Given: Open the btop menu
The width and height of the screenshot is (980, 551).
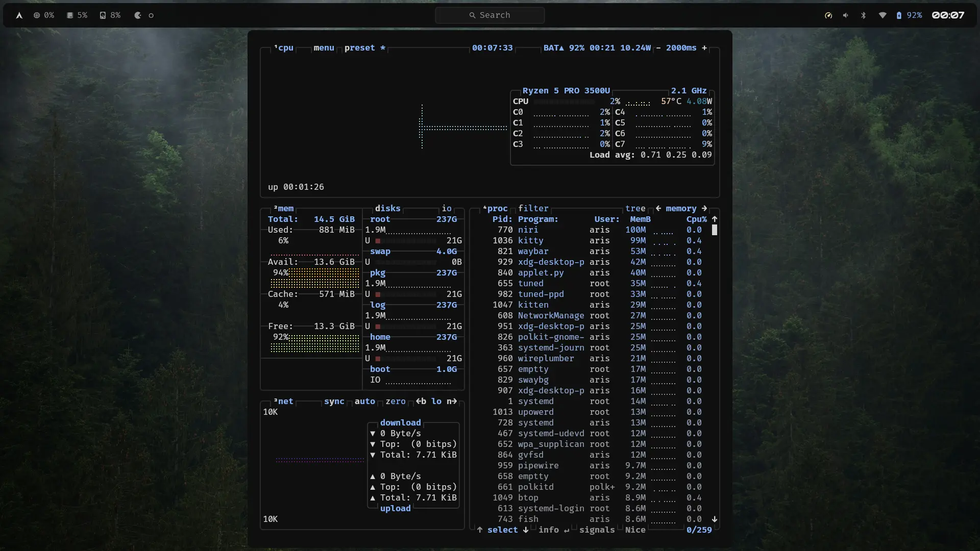Looking at the screenshot, I should (x=324, y=47).
